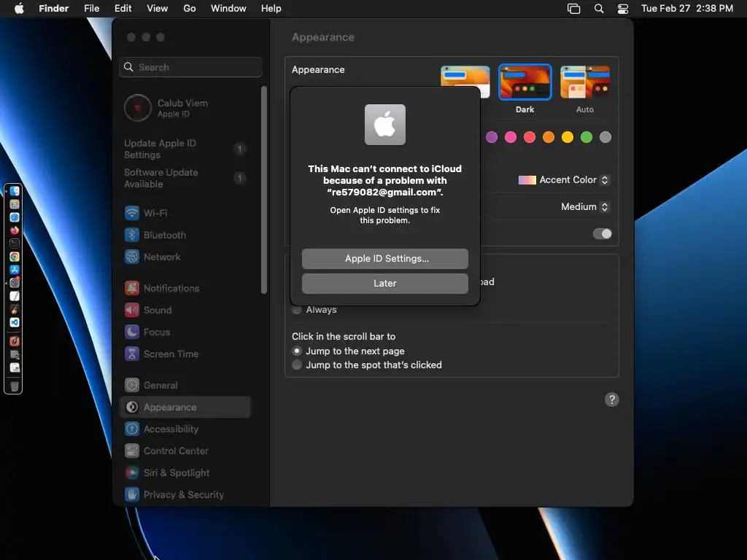Open Control Center from the menu bar
Image resolution: width=747 pixels, height=560 pixels.
click(x=623, y=9)
